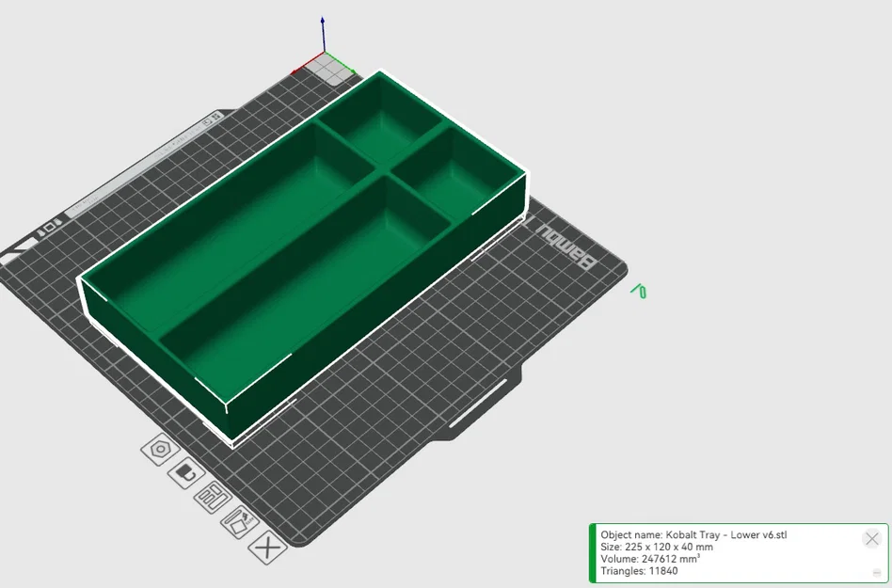
Task: Minimize the object info notification
Action: coord(877,573)
